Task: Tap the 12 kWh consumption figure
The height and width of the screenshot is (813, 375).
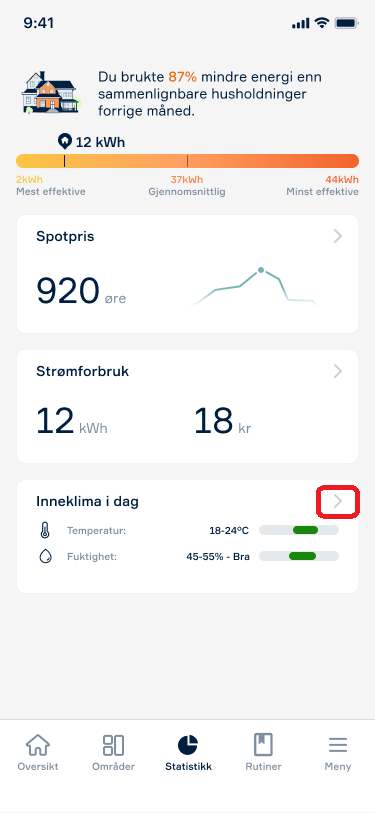Action: click(72, 420)
